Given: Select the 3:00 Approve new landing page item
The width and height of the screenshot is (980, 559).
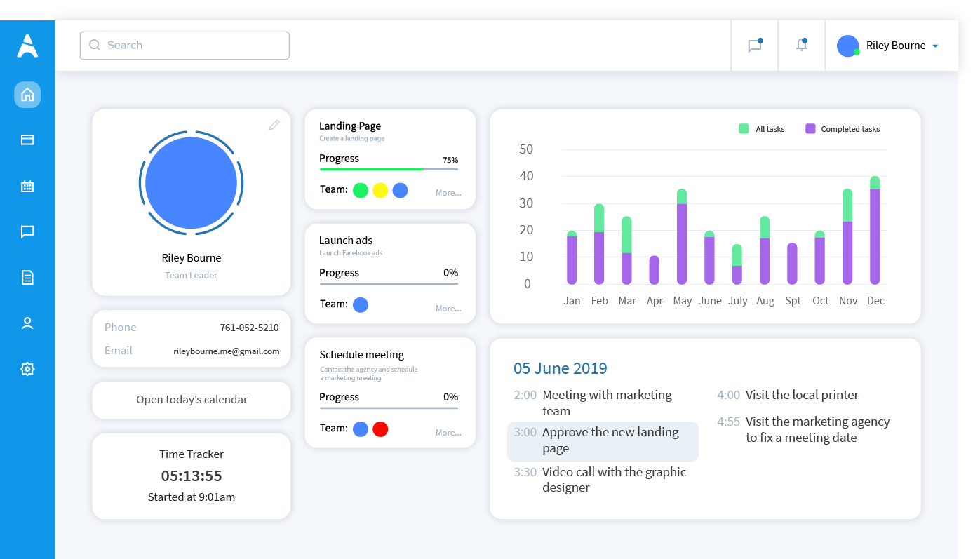Looking at the screenshot, I should tap(603, 441).
